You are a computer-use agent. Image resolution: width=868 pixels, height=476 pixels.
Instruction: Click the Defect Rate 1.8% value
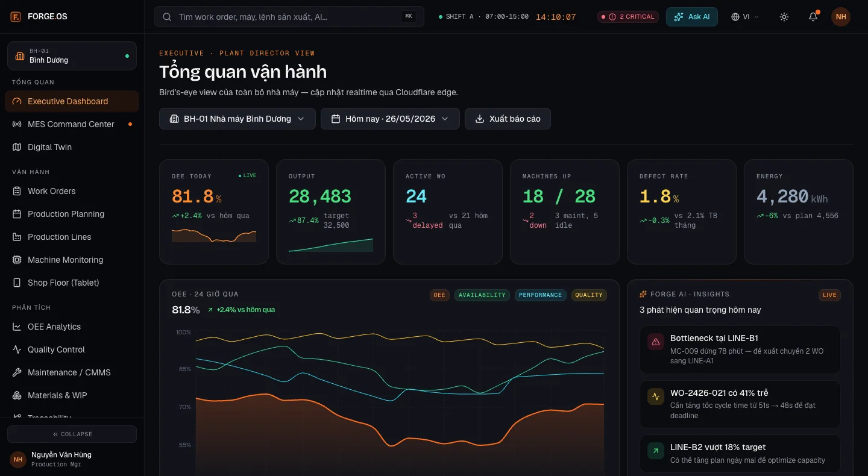tap(659, 196)
